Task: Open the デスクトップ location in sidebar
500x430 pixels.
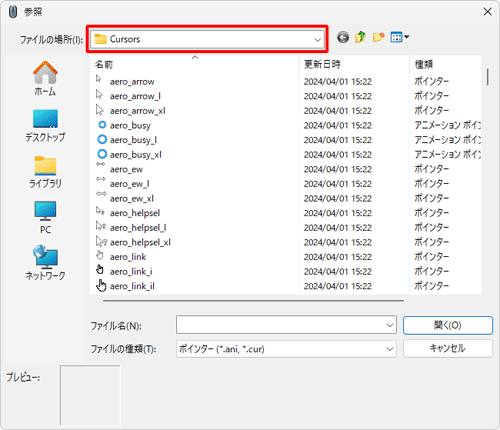Action: (x=45, y=126)
